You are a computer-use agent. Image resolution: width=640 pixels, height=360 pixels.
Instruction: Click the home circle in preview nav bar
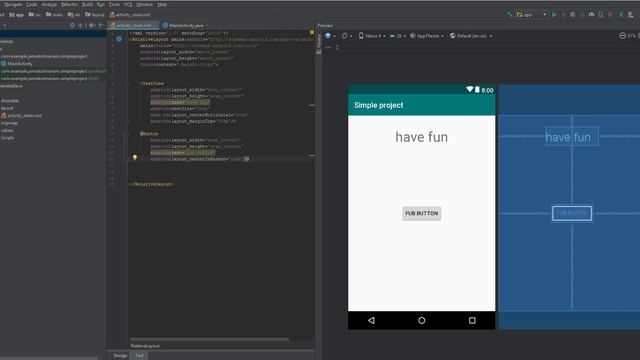tap(422, 320)
